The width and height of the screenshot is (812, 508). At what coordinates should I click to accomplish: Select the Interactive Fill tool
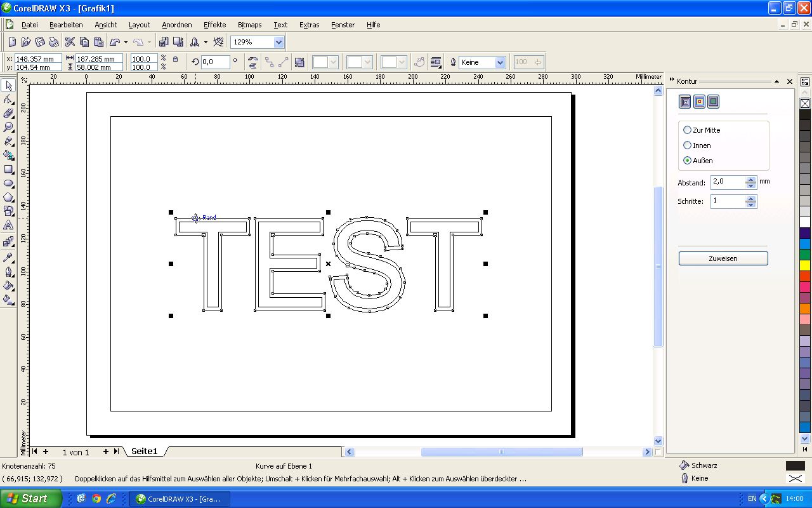tap(9, 300)
